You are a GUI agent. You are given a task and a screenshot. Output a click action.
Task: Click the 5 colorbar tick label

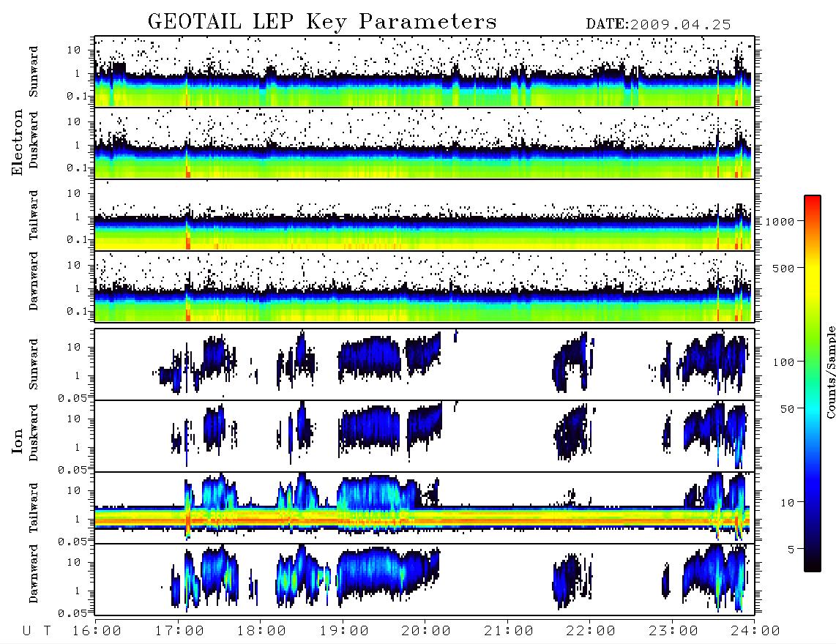[x=791, y=550]
